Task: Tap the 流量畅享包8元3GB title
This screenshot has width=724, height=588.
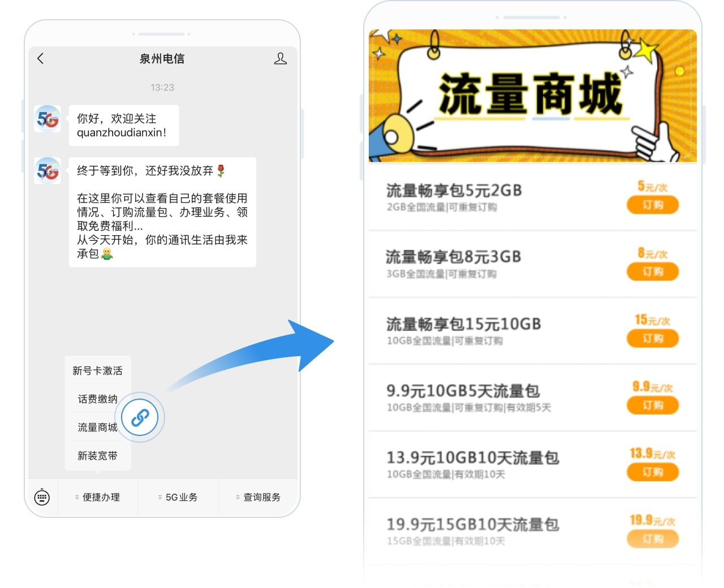Action: (454, 257)
